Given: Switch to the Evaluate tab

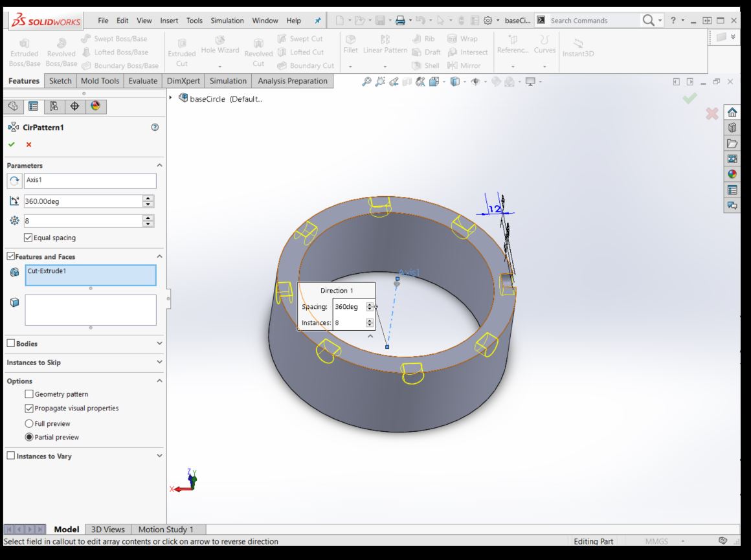Looking at the screenshot, I should (142, 81).
